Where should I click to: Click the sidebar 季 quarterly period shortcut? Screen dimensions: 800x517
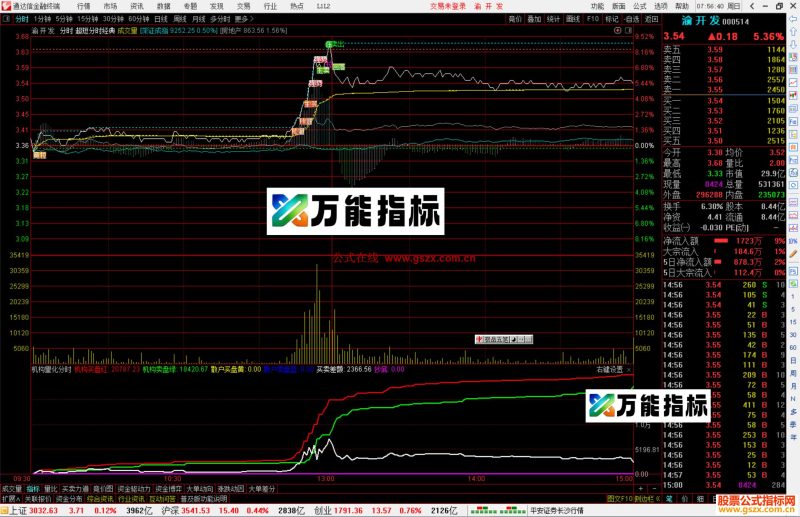coord(793,424)
